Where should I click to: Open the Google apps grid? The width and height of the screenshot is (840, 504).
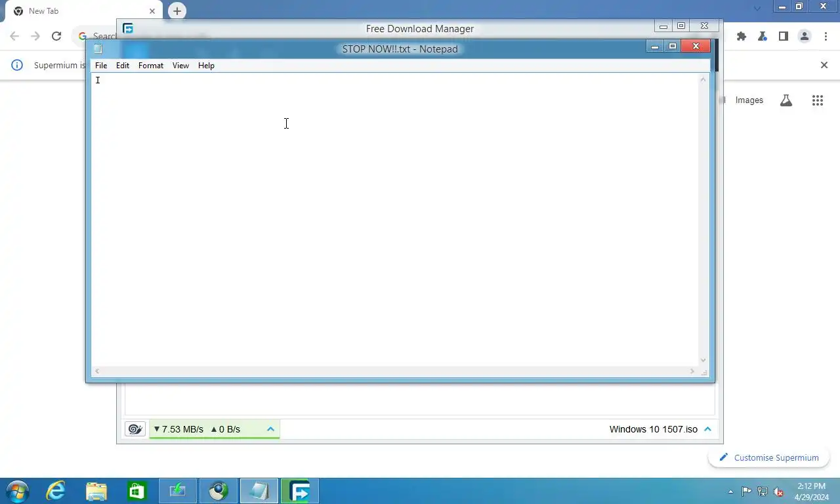coord(817,100)
